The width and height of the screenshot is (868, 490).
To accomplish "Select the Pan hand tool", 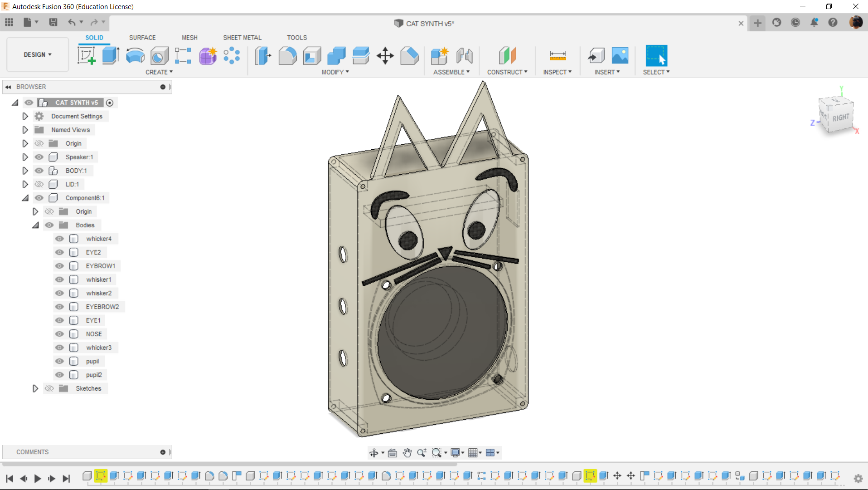I will pyautogui.click(x=407, y=452).
